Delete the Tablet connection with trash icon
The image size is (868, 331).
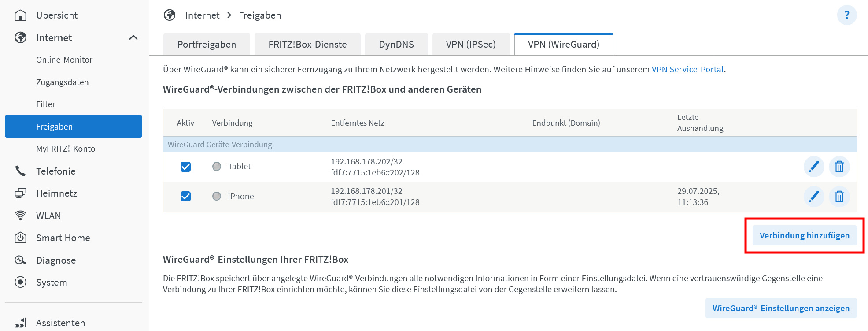(x=839, y=167)
